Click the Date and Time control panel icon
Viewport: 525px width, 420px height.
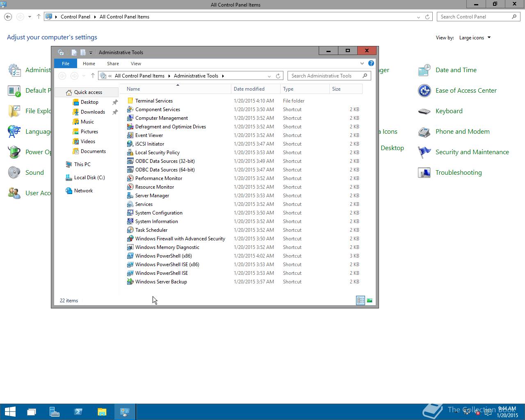[424, 70]
